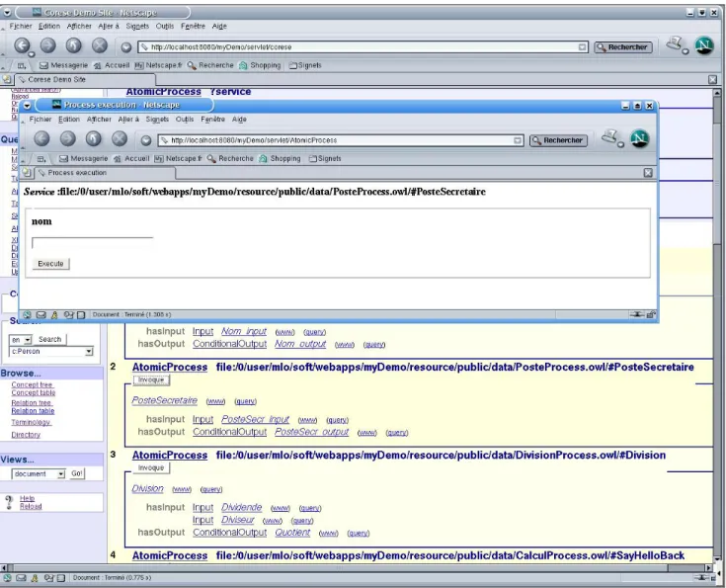The width and height of the screenshot is (726, 588).
Task: Open Fenêtre menu in Corese Demo Site window
Action: coord(193,26)
